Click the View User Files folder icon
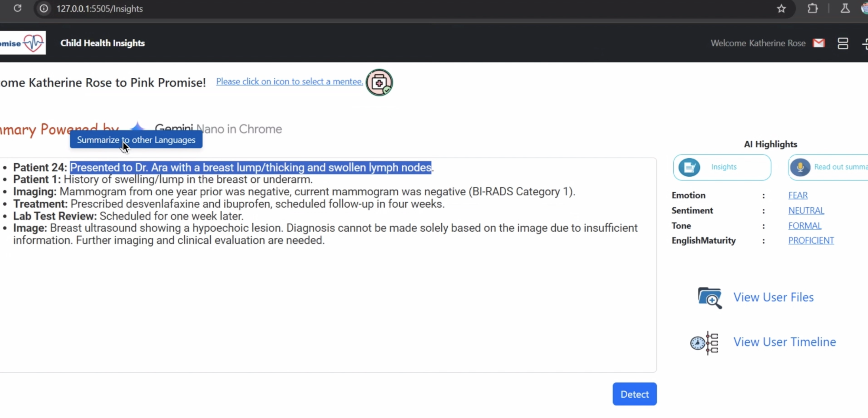 710,297
